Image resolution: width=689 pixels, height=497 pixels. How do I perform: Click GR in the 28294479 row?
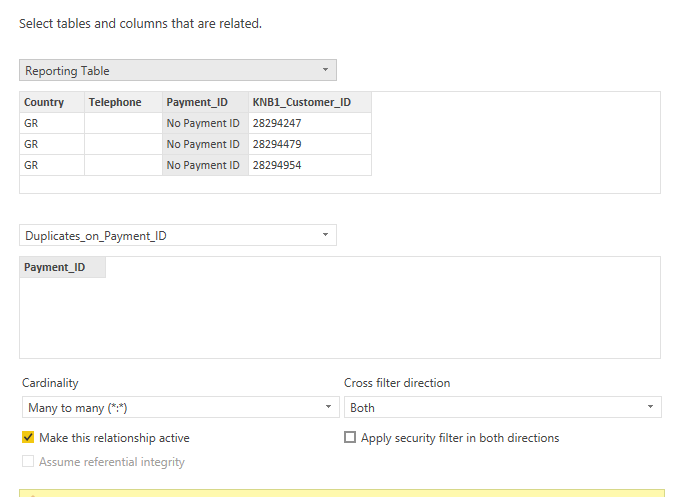click(52, 144)
